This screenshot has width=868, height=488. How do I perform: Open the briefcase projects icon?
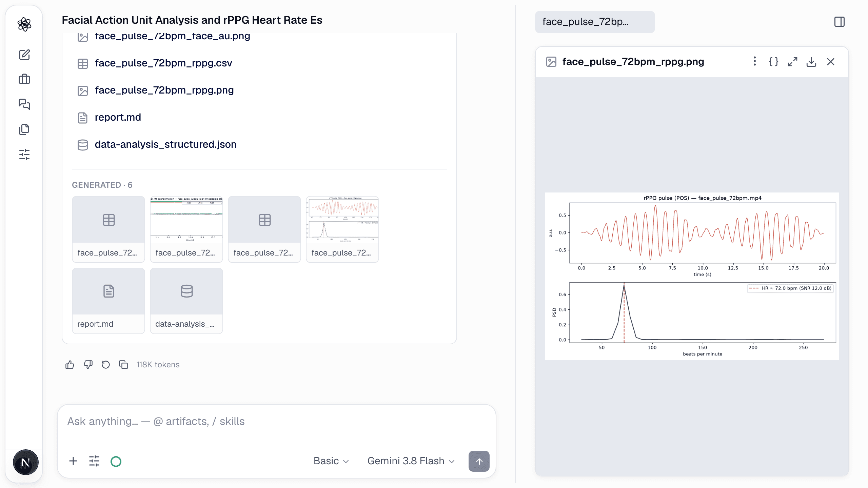(24, 79)
